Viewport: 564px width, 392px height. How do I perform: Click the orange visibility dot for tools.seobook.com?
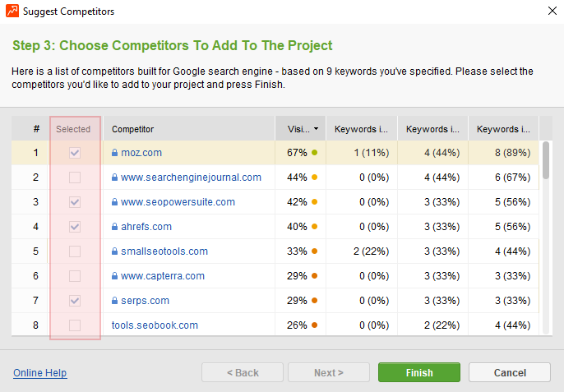(x=314, y=325)
